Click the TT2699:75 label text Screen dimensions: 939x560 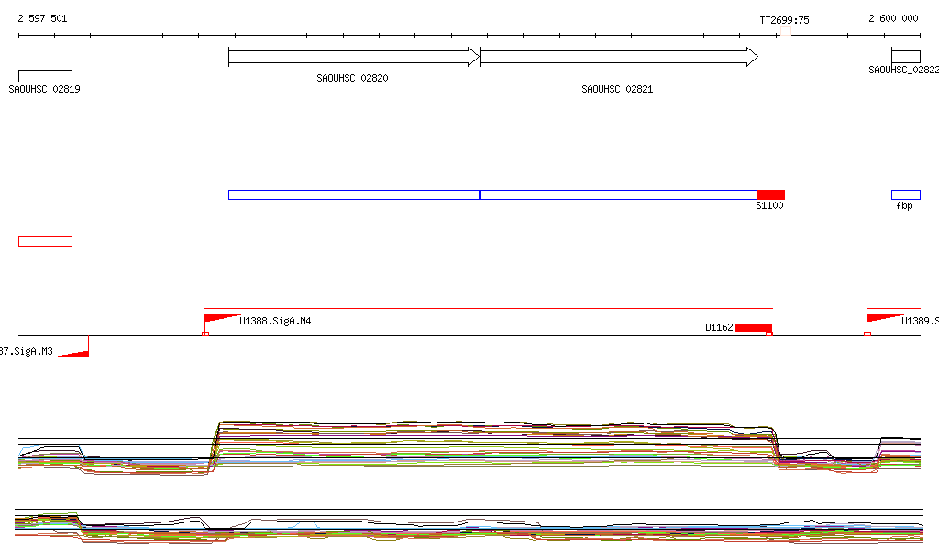tap(784, 20)
